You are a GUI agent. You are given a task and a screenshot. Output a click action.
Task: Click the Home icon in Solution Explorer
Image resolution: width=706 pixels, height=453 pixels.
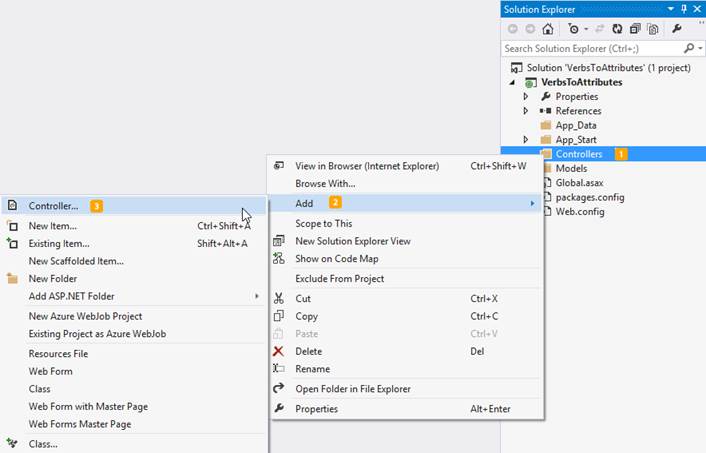tap(547, 28)
